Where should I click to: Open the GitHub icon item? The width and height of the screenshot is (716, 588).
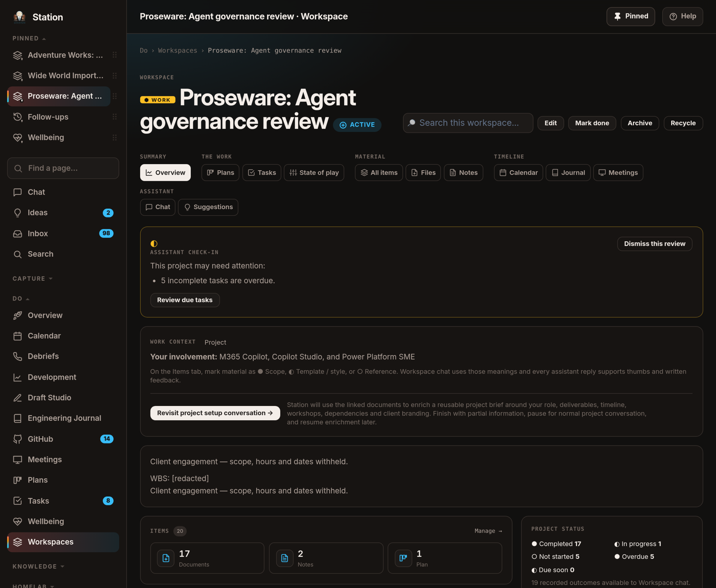(63, 439)
